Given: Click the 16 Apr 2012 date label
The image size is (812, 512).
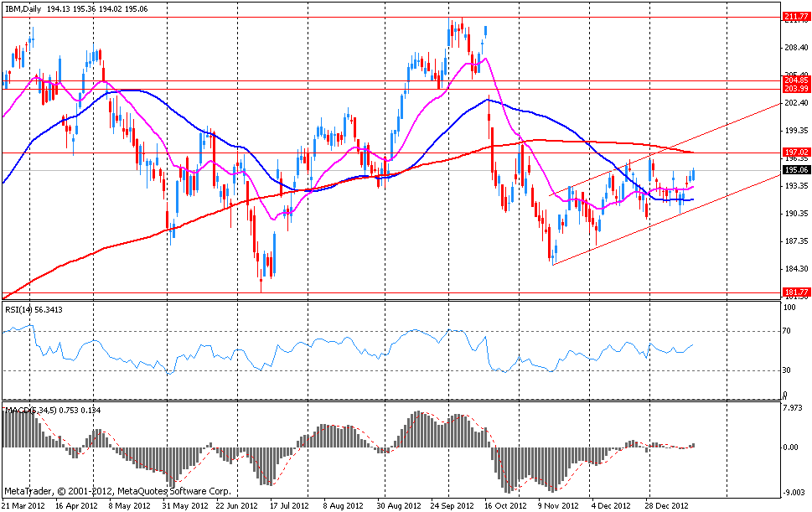Looking at the screenshot, I should 76,506.
